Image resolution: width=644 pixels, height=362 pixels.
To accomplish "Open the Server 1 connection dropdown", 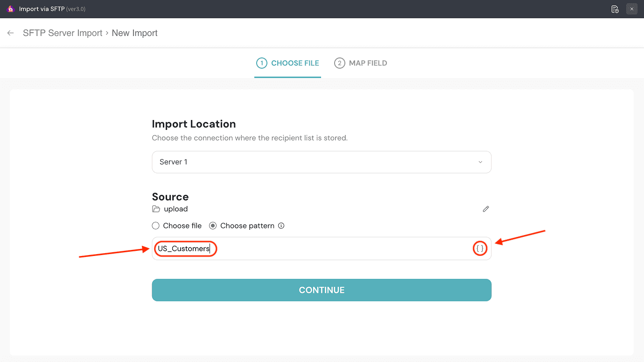I will point(321,162).
